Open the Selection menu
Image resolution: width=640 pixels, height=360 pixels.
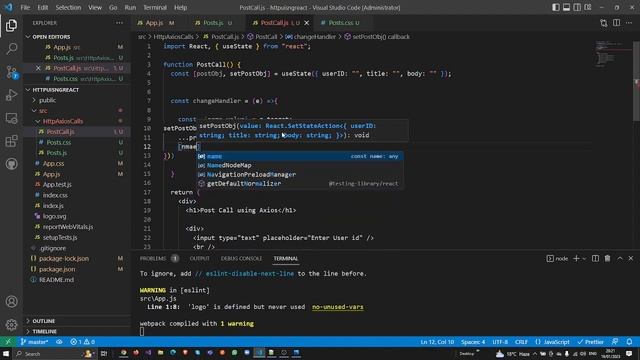(68, 7)
